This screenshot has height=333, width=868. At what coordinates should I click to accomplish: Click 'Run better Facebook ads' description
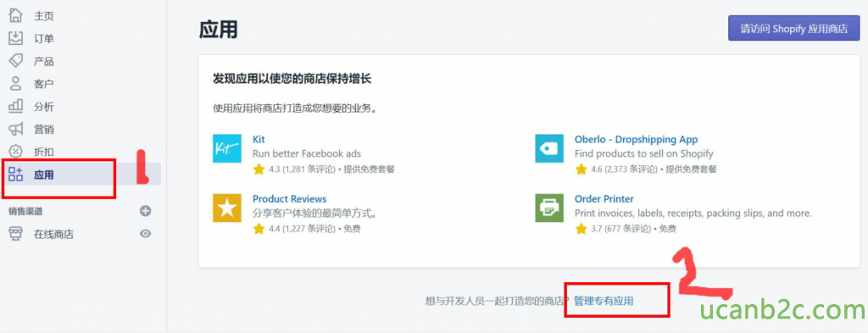click(307, 154)
